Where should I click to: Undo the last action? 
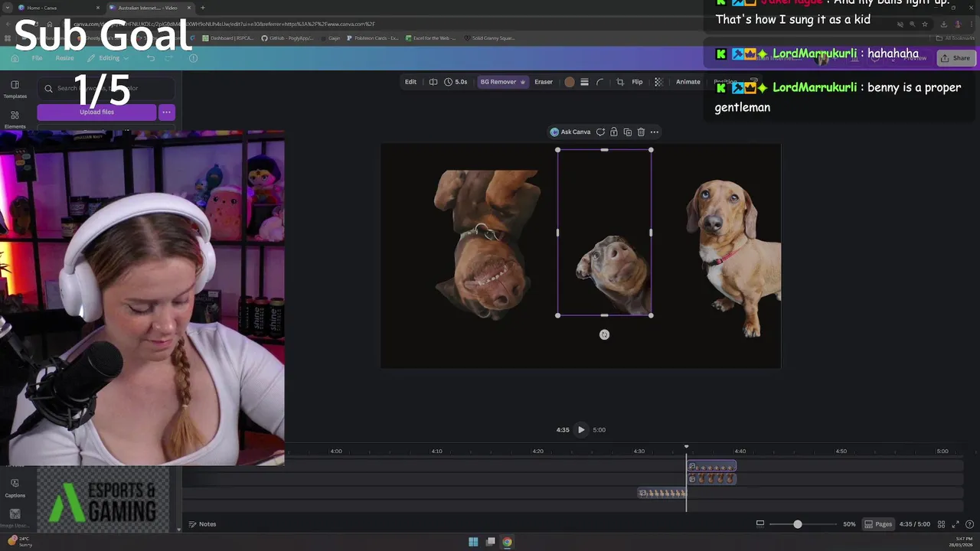point(151,58)
